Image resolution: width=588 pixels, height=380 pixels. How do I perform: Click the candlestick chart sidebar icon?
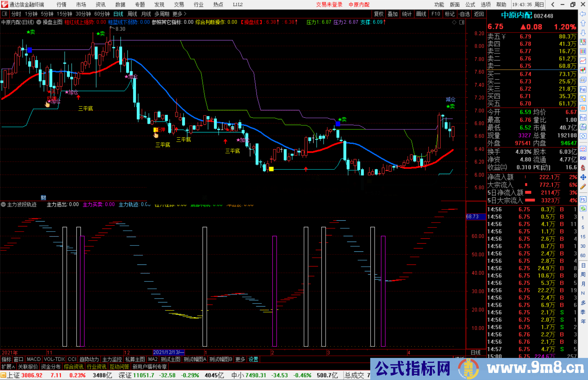[583, 70]
